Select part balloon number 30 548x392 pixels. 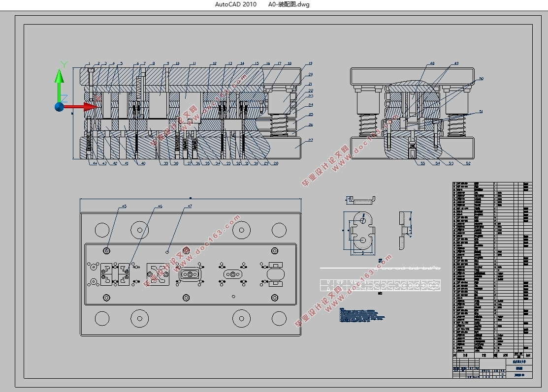256,163
